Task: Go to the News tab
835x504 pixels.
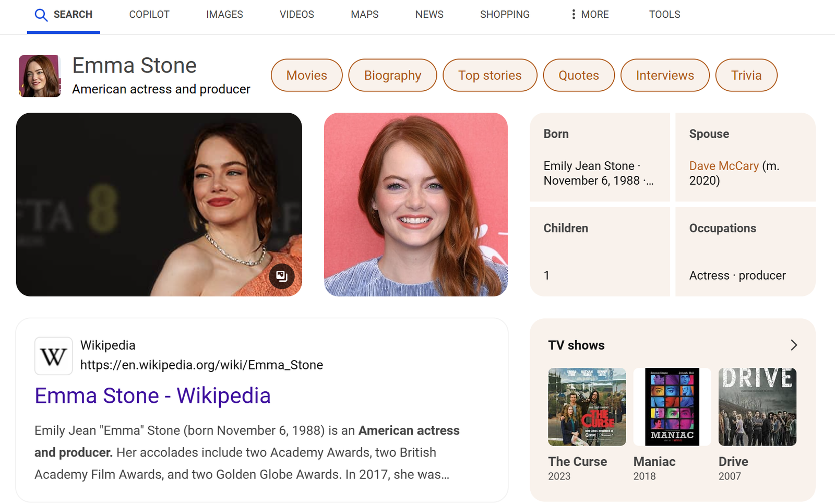Action: click(429, 15)
